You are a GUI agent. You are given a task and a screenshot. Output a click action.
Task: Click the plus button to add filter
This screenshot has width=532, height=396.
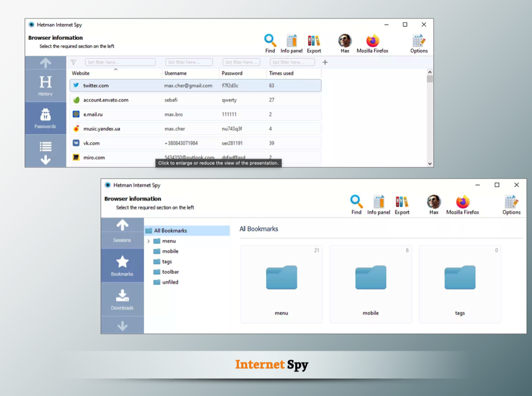[x=325, y=62]
